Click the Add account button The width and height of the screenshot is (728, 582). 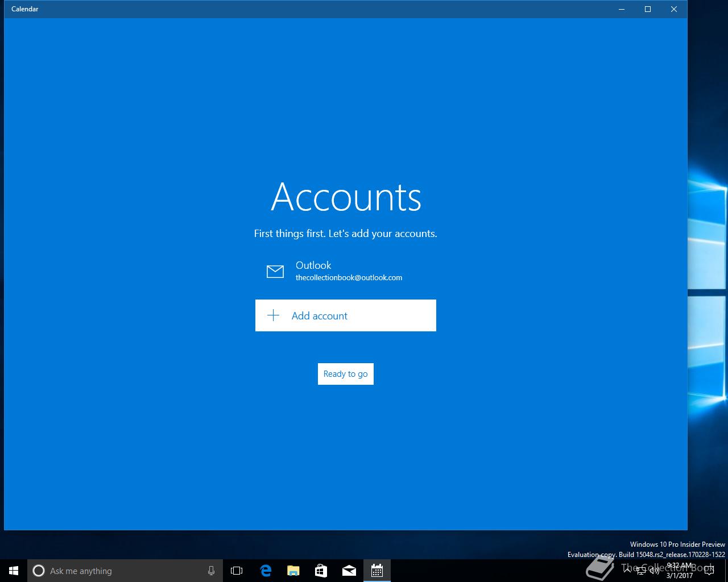[x=345, y=315]
